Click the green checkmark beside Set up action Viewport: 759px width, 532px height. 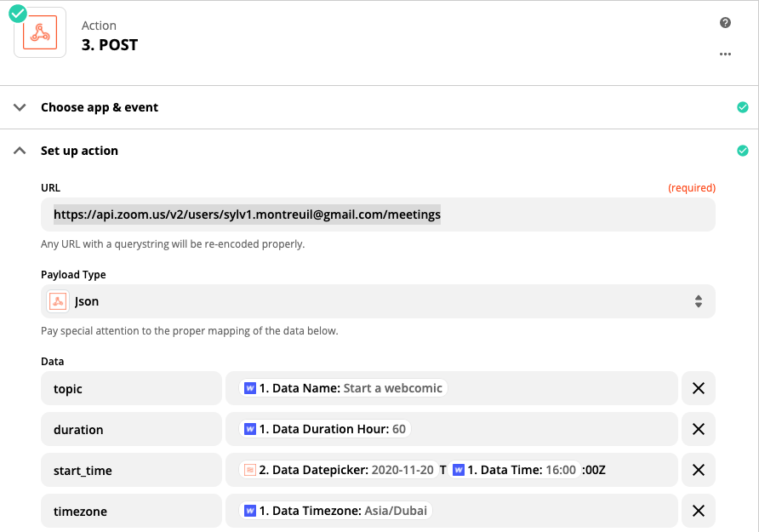click(742, 151)
